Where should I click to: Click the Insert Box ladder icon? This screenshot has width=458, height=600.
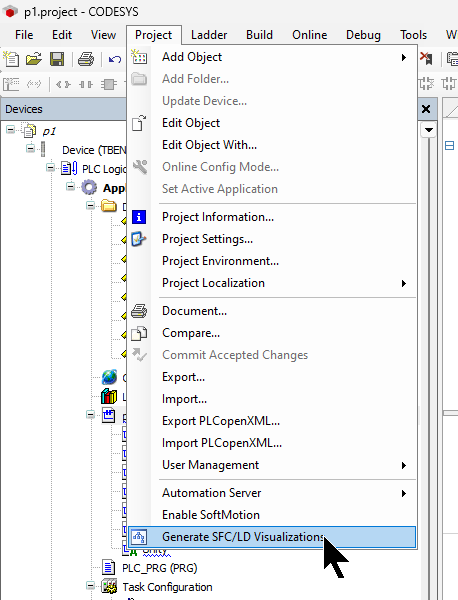point(109,84)
